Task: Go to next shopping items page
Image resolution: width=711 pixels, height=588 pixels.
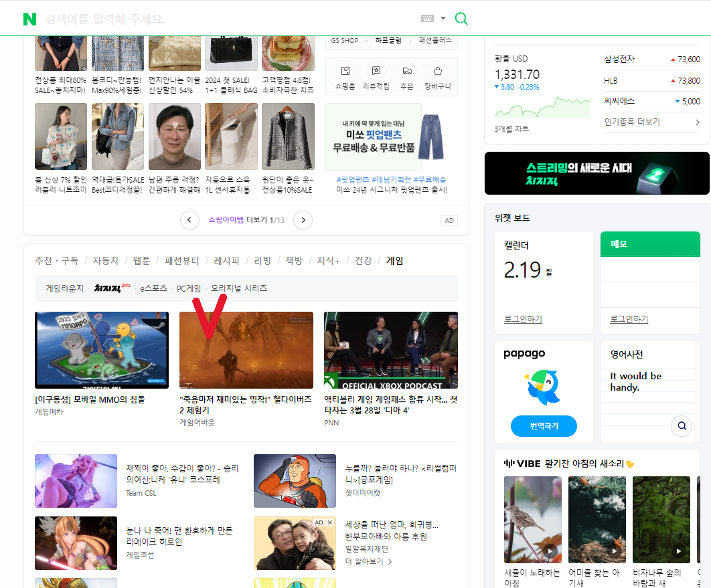Action: click(303, 220)
